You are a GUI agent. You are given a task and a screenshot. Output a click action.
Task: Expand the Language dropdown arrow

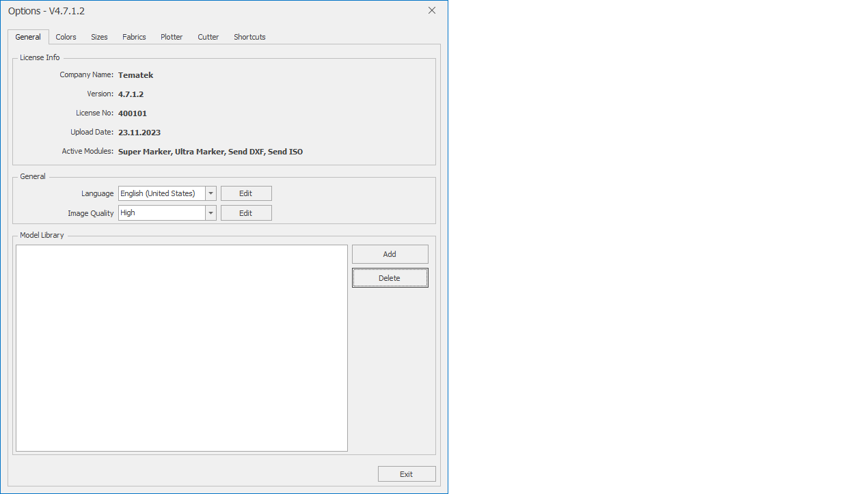coord(211,194)
